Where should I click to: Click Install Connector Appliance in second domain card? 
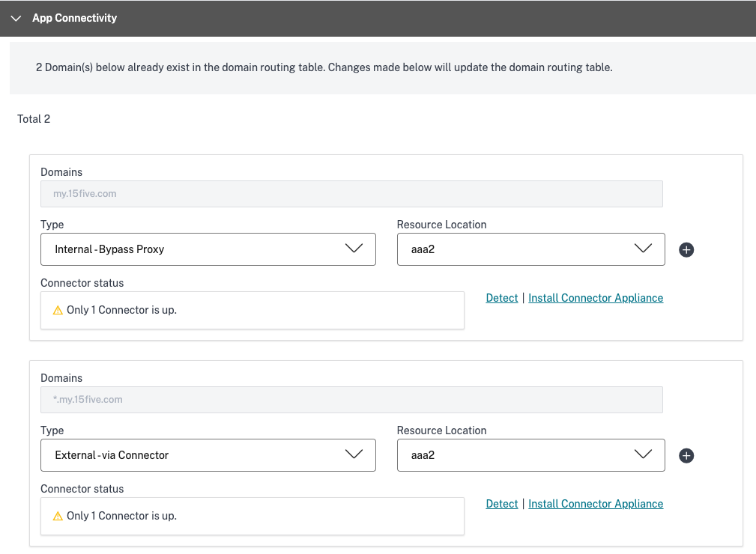[x=596, y=504]
